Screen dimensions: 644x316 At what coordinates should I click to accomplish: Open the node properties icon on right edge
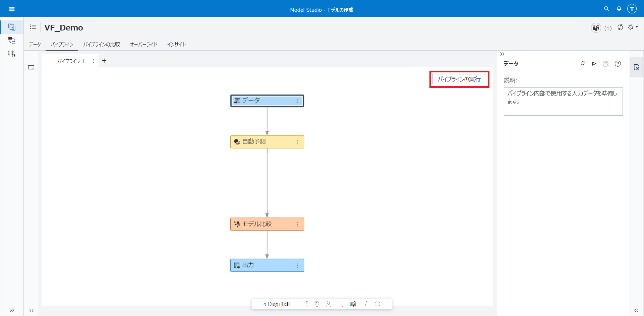(637, 67)
